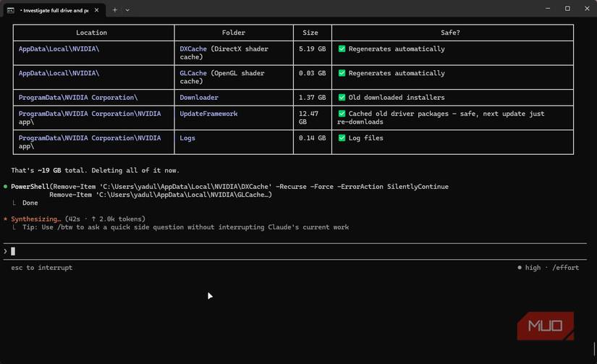Screen dimensions: 597x364
Task: Click the DXCache folder link
Action: [193, 48]
